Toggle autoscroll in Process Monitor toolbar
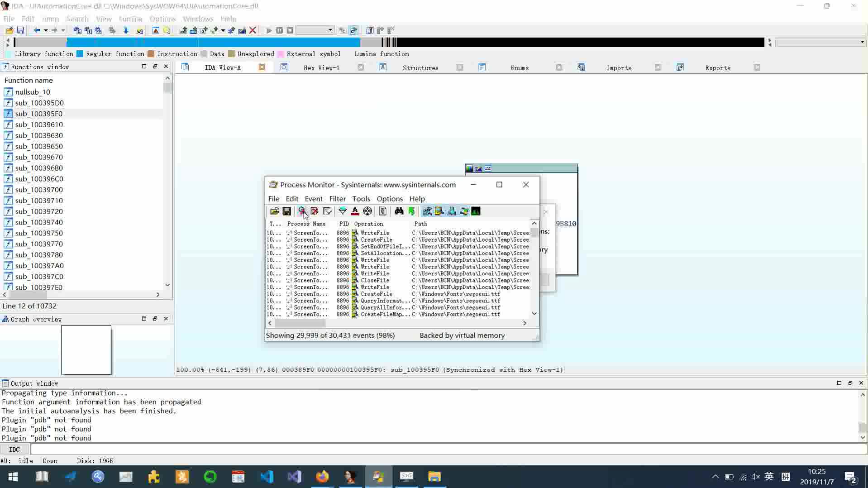This screenshot has width=868, height=488. (x=315, y=211)
